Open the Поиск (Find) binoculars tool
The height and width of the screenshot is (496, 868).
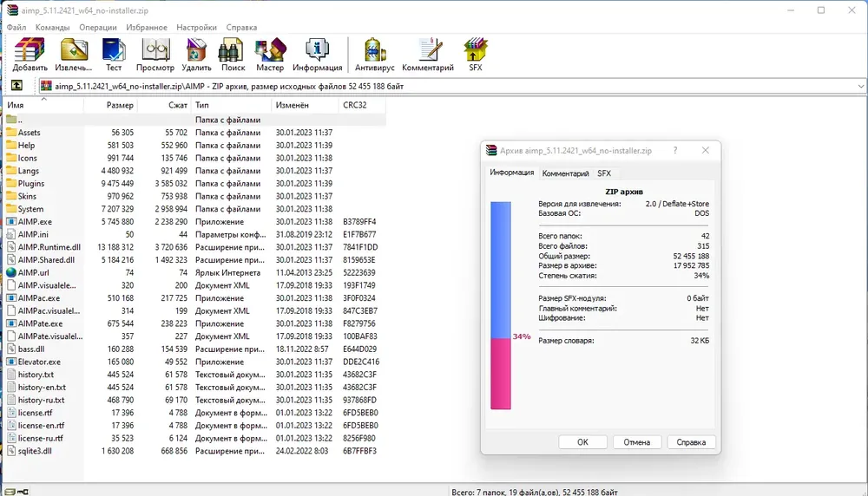233,54
